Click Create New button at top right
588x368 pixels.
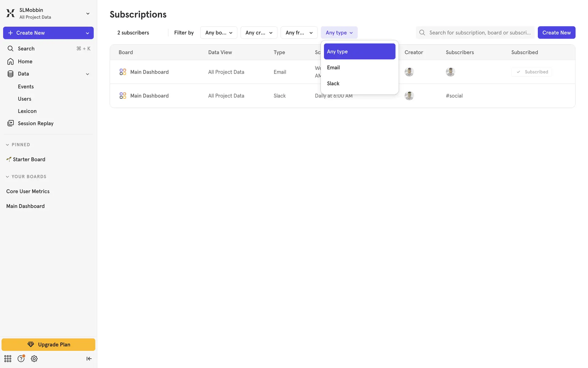click(x=556, y=33)
